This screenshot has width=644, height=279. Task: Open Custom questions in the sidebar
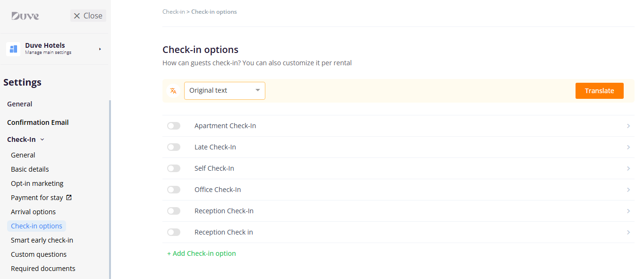click(x=39, y=254)
